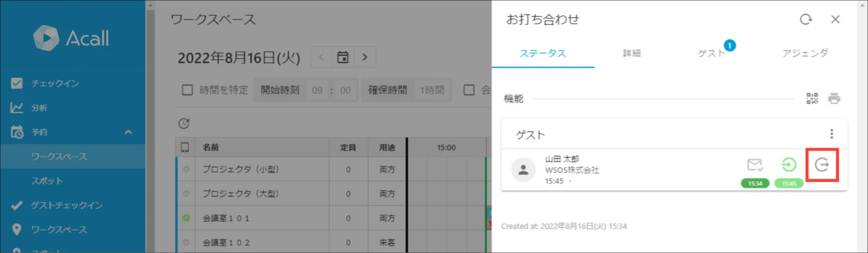Open the ゲスト tab
This screenshot has width=868, height=253.
tap(712, 53)
